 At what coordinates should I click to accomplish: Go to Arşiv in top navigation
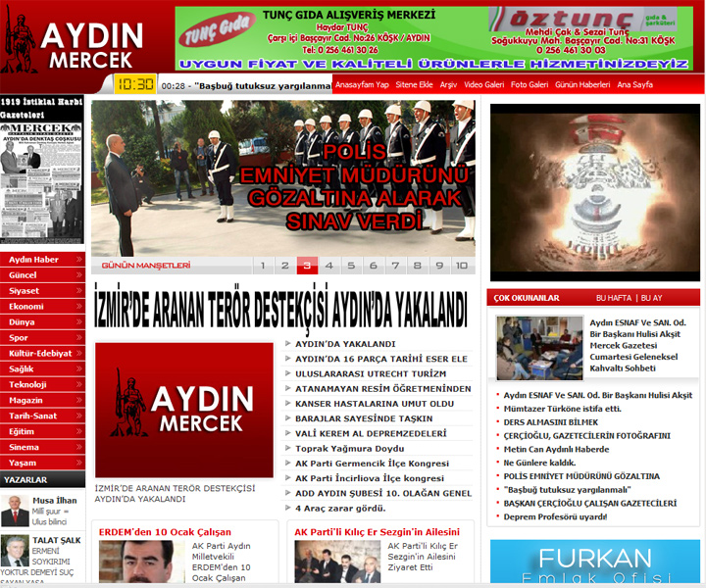tap(448, 84)
